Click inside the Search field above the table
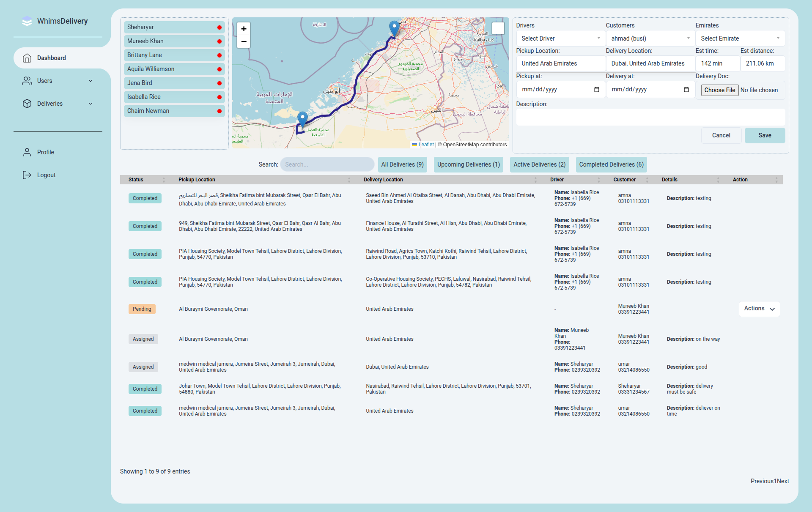 coord(327,164)
